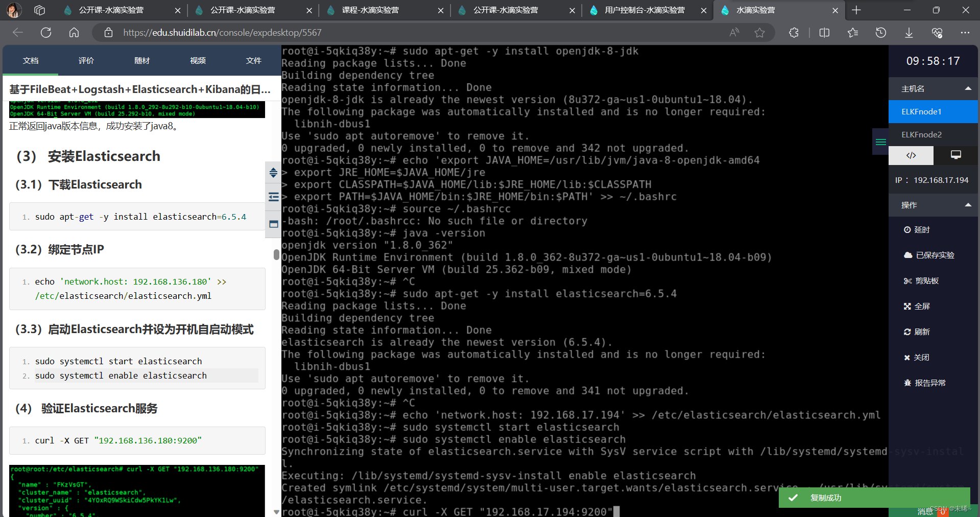Go back to previous page

pyautogui.click(x=18, y=33)
